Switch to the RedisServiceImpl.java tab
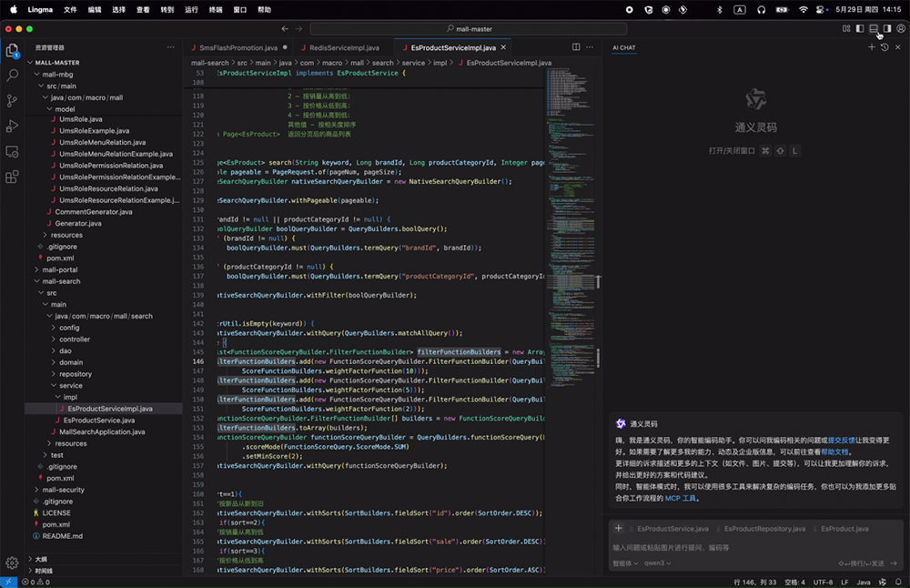The width and height of the screenshot is (910, 588). tap(343, 47)
